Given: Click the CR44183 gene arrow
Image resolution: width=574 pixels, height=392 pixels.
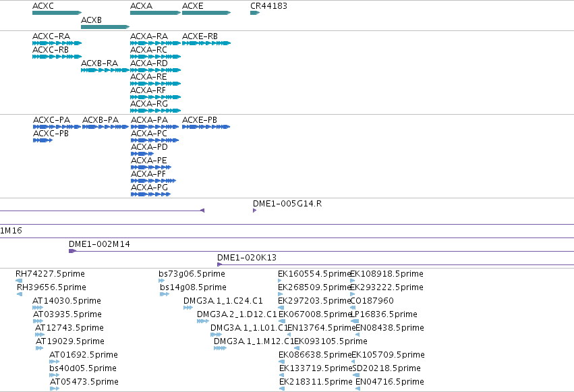Looking at the screenshot, I should tap(255, 13).
